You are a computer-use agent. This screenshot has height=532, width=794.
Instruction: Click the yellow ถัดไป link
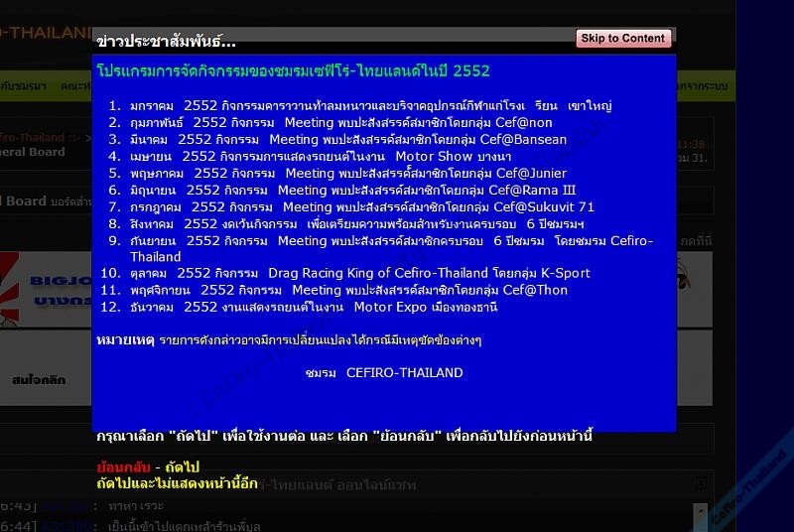pos(183,466)
